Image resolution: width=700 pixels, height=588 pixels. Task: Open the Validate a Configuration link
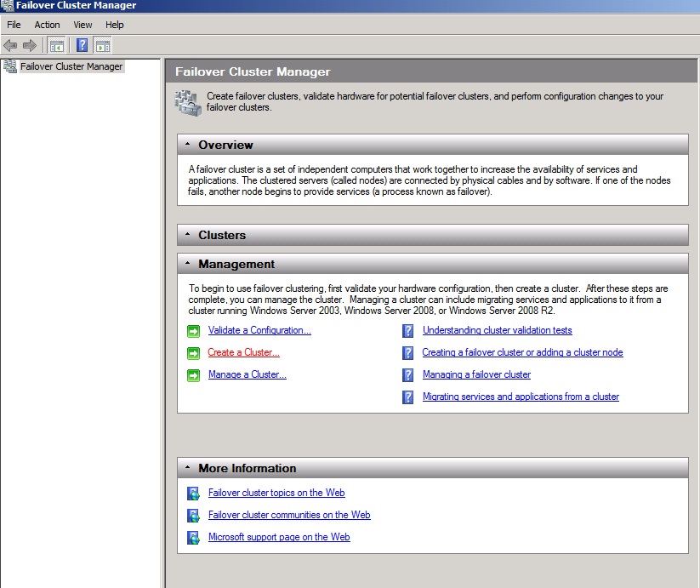click(259, 330)
